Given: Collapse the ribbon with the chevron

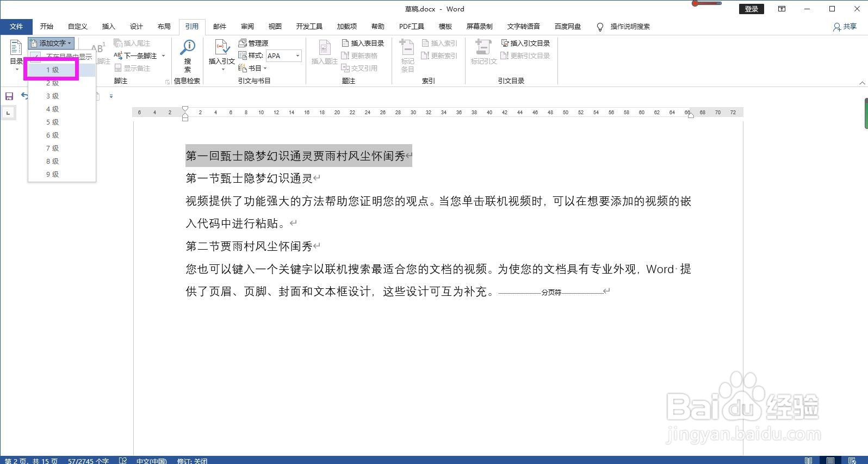Looking at the screenshot, I should click(x=862, y=83).
